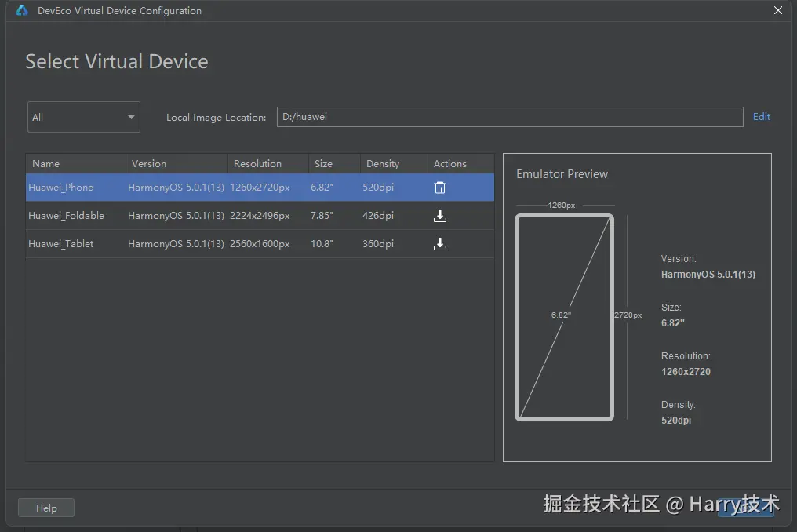The image size is (797, 532).
Task: Click the Actions column header
Action: [x=460, y=164]
